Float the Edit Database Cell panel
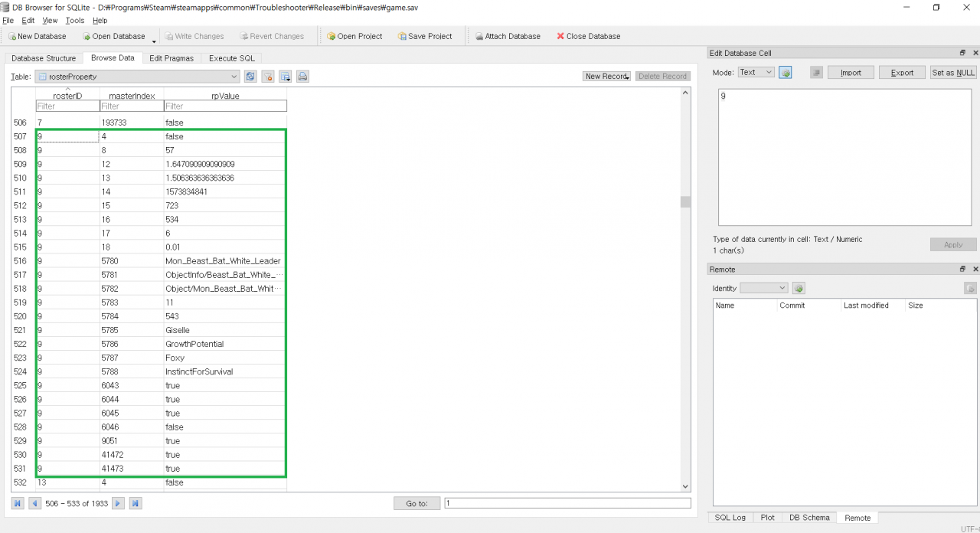 coord(962,53)
